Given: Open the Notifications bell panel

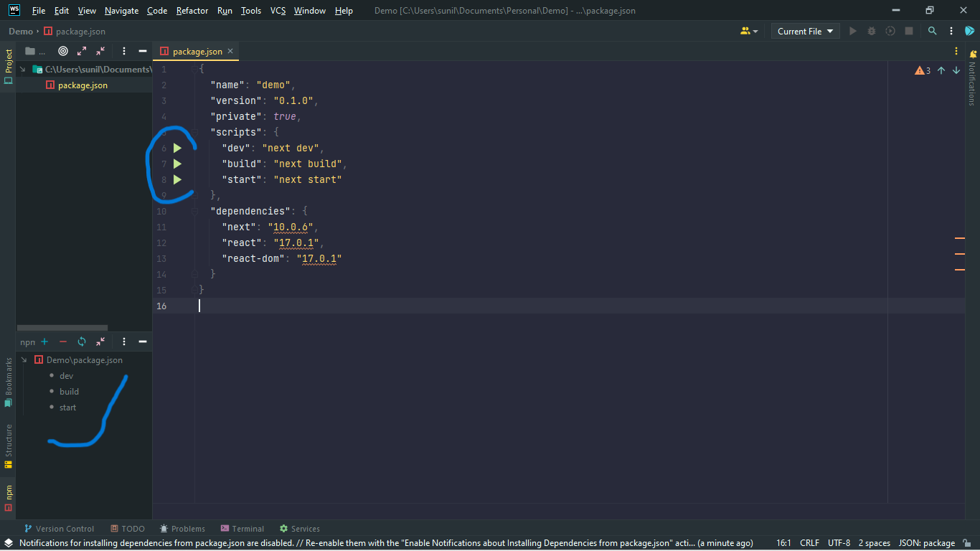Looking at the screenshot, I should 973,54.
